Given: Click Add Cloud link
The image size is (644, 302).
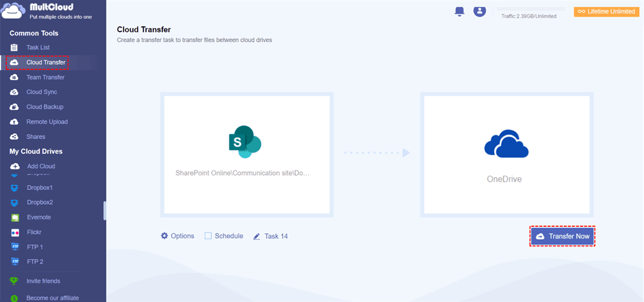Looking at the screenshot, I should (x=41, y=167).
